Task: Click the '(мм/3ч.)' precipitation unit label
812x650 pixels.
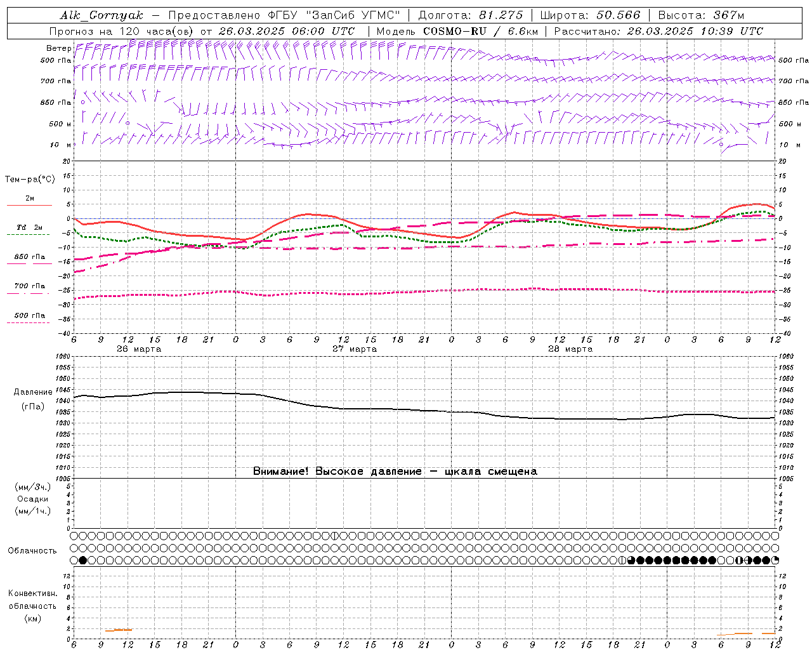Action: click(x=33, y=487)
